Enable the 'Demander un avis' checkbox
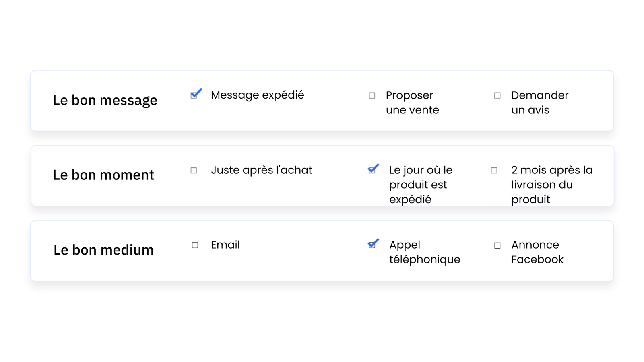 (497, 95)
